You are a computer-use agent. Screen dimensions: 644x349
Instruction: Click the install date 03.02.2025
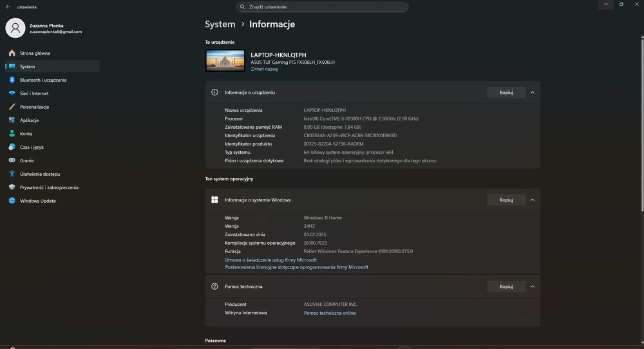pos(315,234)
